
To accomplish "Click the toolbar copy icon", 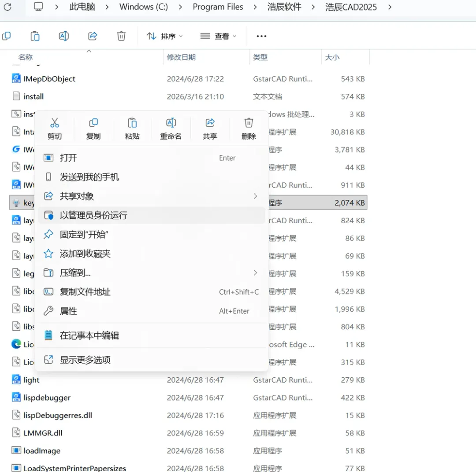I will 6,36.
